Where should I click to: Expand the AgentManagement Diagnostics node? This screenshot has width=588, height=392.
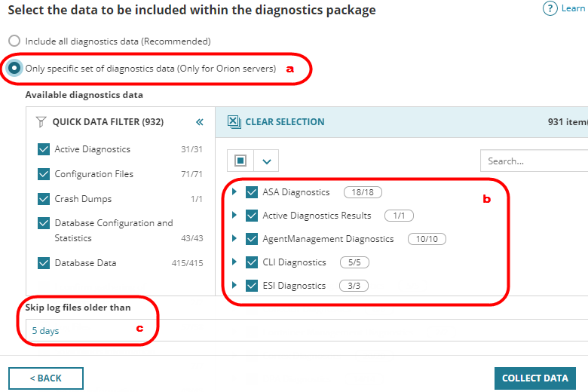tap(234, 239)
